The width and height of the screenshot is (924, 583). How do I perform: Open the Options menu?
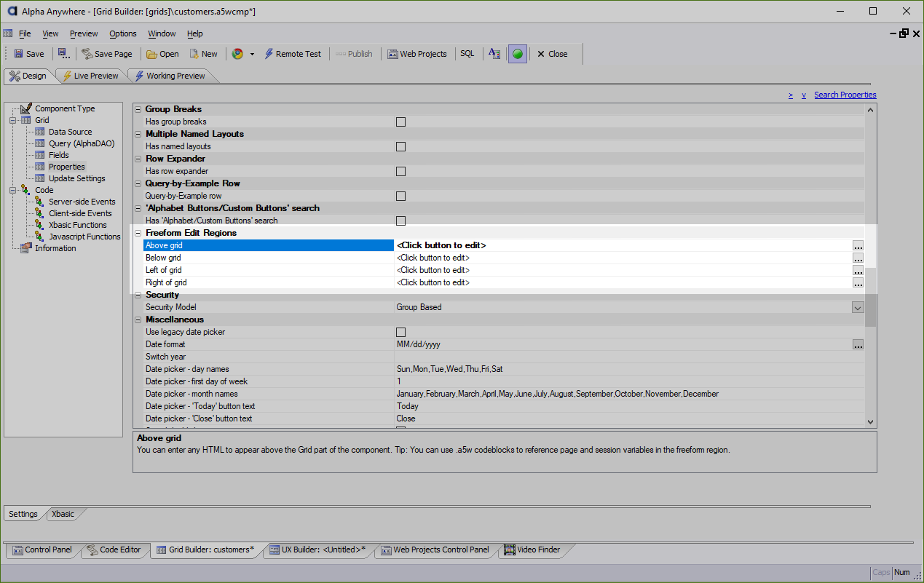pos(123,33)
